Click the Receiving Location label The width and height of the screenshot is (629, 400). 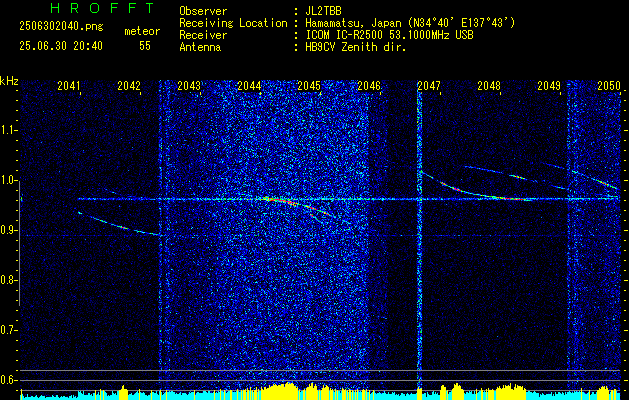pos(233,23)
